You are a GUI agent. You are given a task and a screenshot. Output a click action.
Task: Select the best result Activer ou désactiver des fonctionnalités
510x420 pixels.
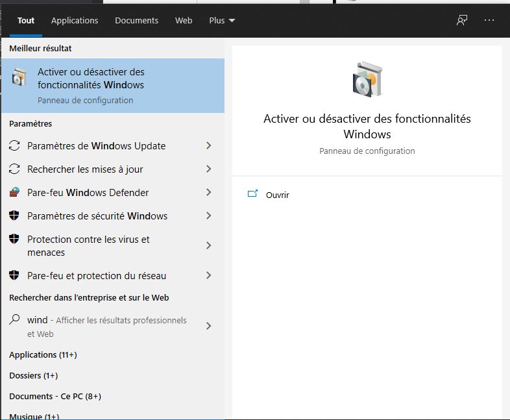tap(113, 86)
